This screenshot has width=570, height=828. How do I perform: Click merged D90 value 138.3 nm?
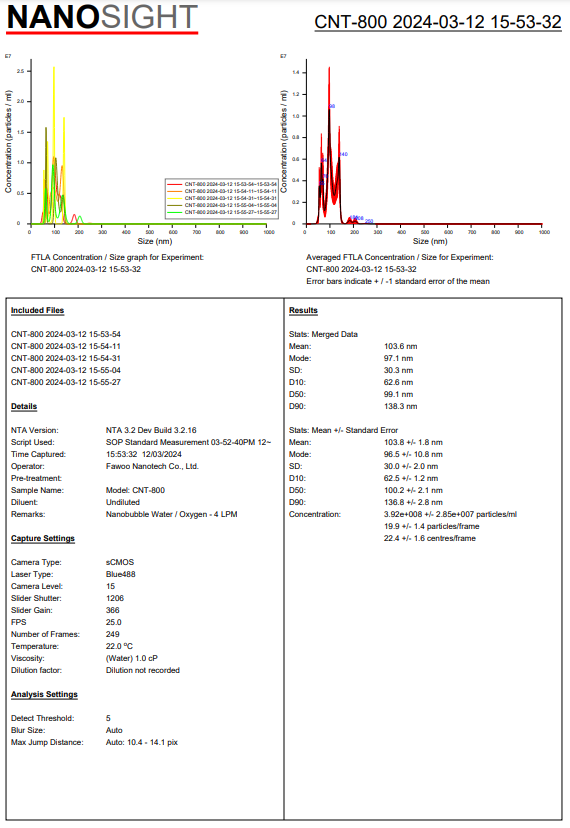pos(400,407)
